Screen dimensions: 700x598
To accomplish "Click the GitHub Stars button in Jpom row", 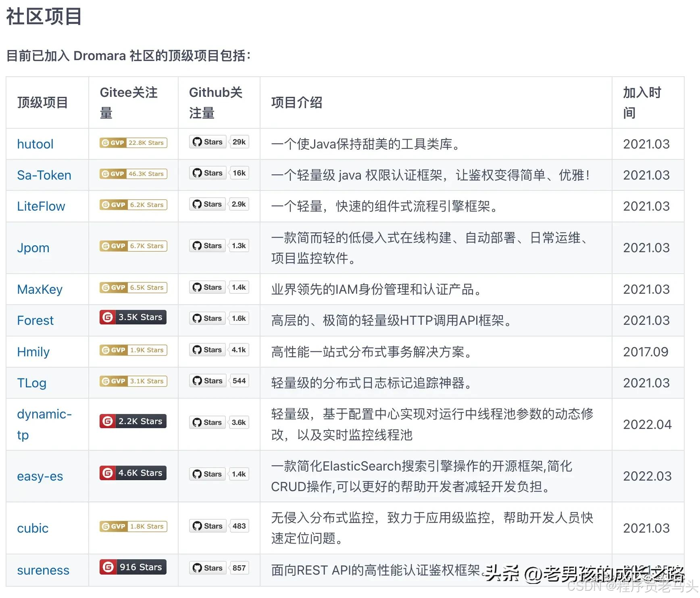I will pos(208,246).
